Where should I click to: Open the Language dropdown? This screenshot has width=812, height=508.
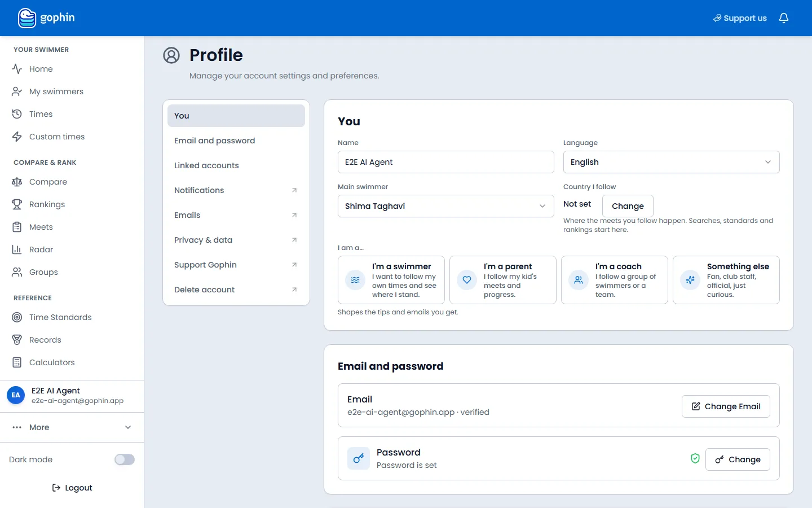coord(672,162)
